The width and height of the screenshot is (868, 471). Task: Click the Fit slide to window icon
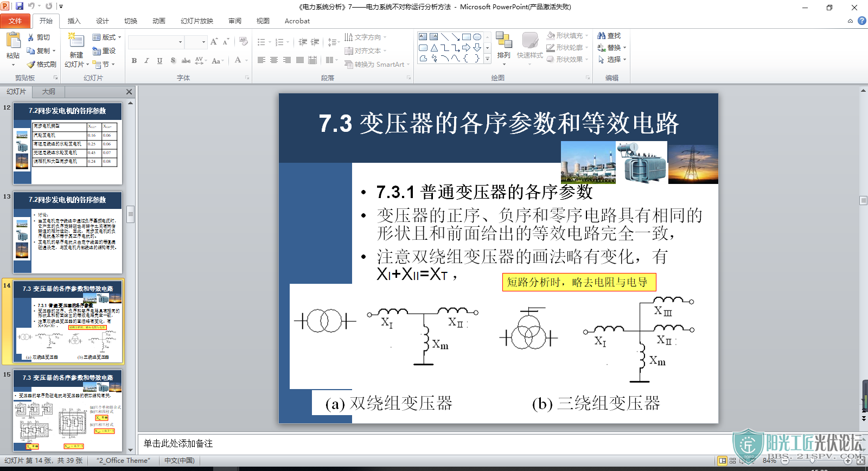pyautogui.click(x=860, y=461)
